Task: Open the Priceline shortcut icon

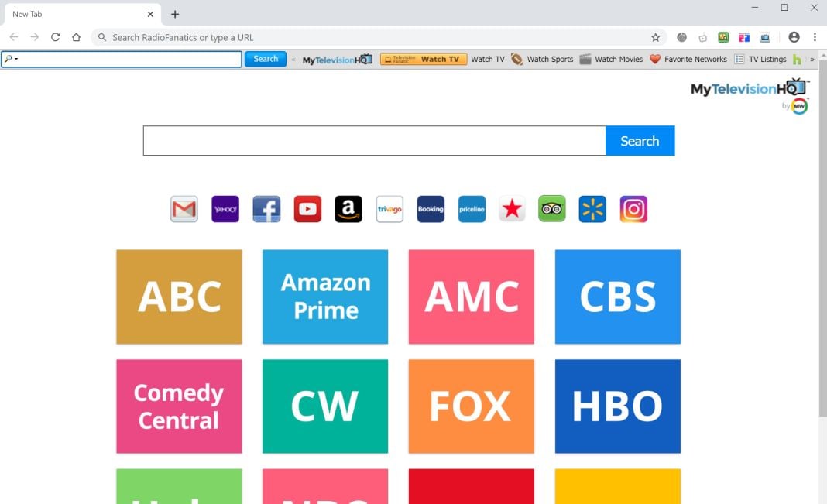Action: click(472, 209)
